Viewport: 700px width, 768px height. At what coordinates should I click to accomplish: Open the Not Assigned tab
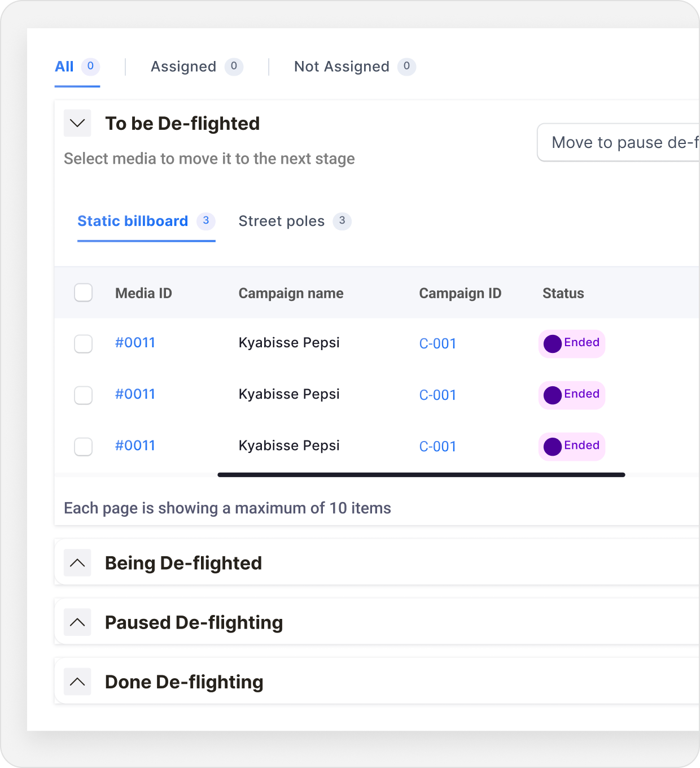point(342,67)
